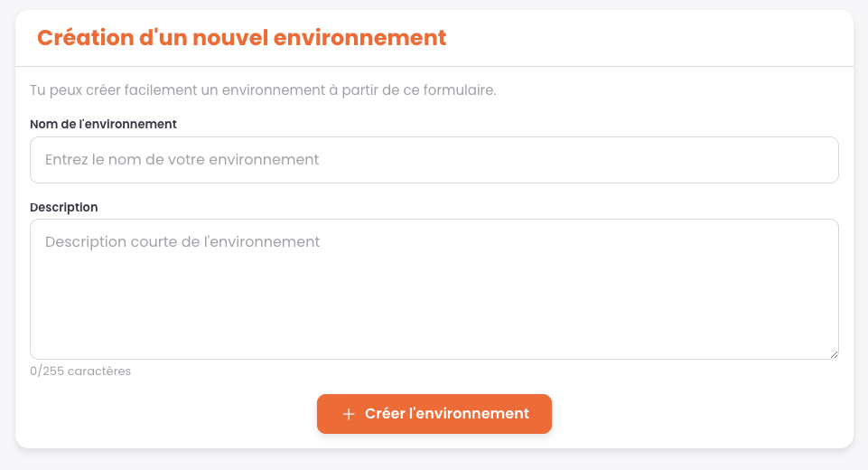Click the word "formulaire" in the intro sentence
The width and height of the screenshot is (868, 470).
tap(459, 90)
